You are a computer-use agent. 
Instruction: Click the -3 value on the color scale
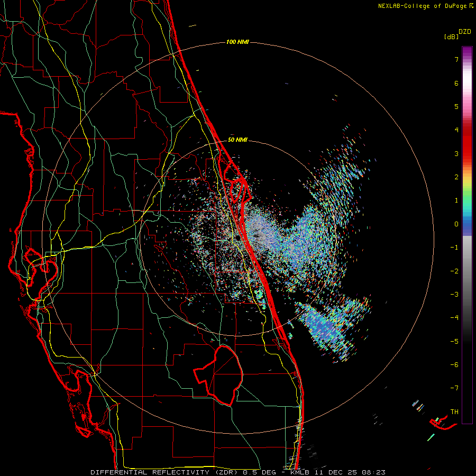[454, 295]
